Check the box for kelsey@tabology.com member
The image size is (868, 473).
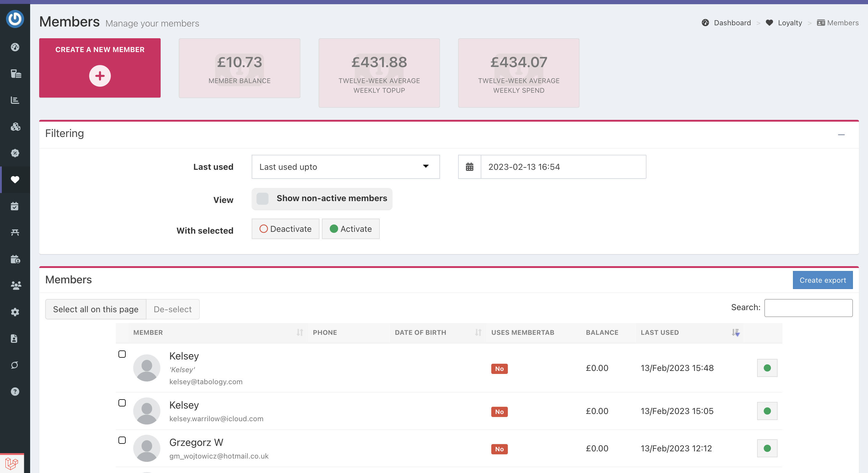(122, 354)
